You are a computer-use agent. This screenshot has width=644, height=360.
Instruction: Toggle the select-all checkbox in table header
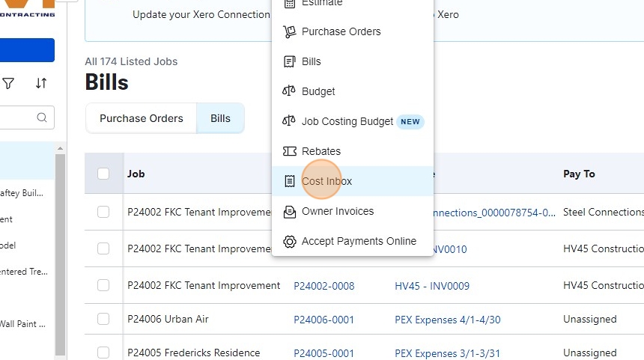(x=103, y=174)
